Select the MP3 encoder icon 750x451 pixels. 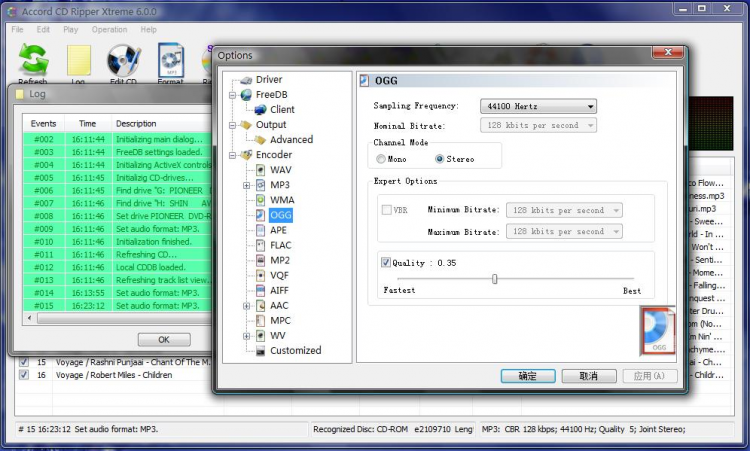[x=261, y=185]
